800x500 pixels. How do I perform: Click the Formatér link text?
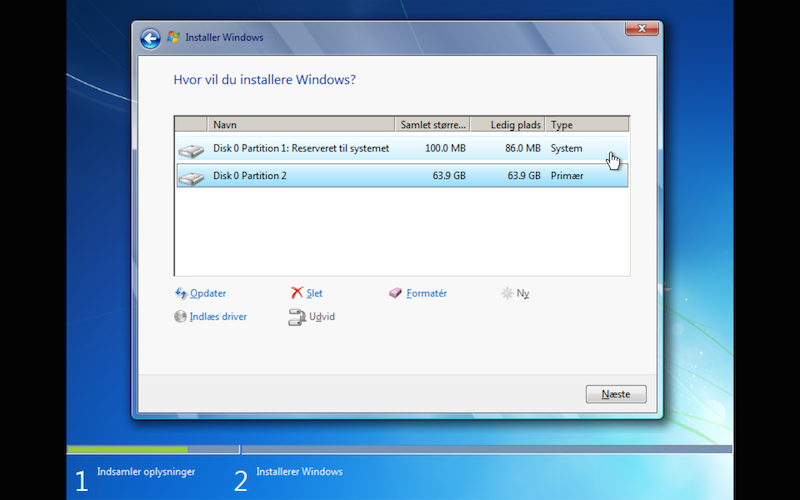[x=427, y=293]
